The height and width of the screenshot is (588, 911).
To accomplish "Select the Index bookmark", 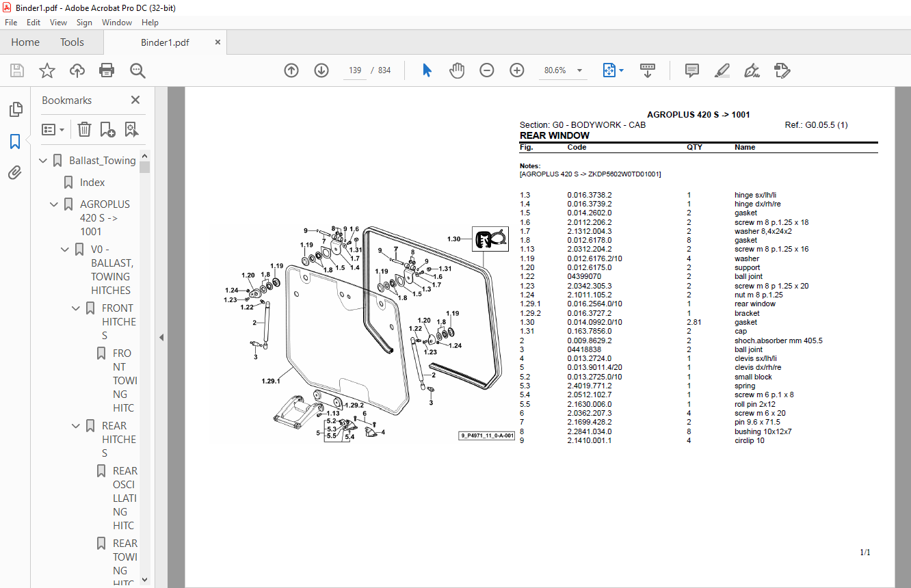I will tap(92, 183).
